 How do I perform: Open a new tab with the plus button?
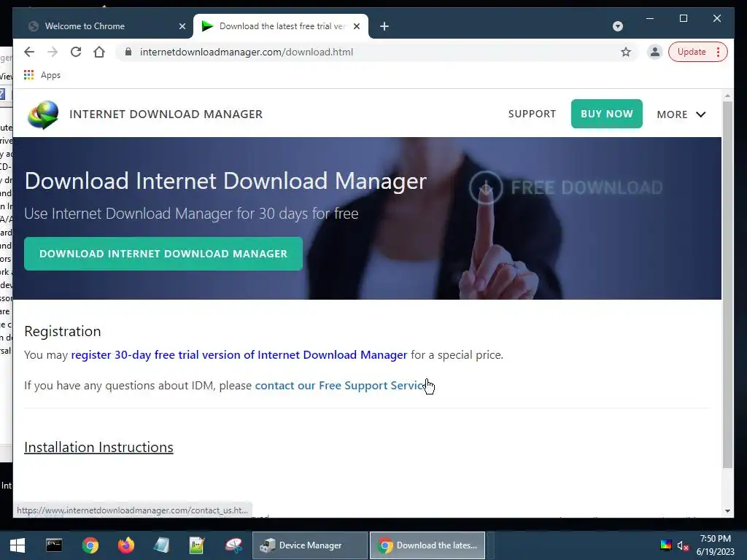click(384, 26)
